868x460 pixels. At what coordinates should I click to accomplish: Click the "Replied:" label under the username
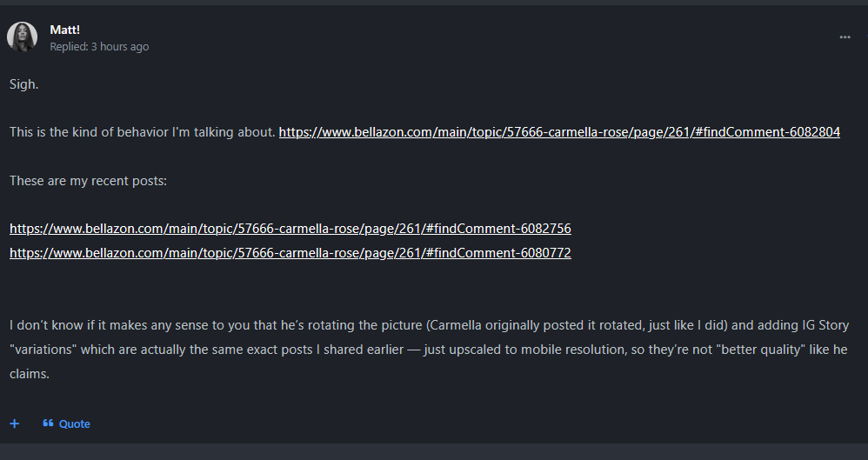[68, 47]
